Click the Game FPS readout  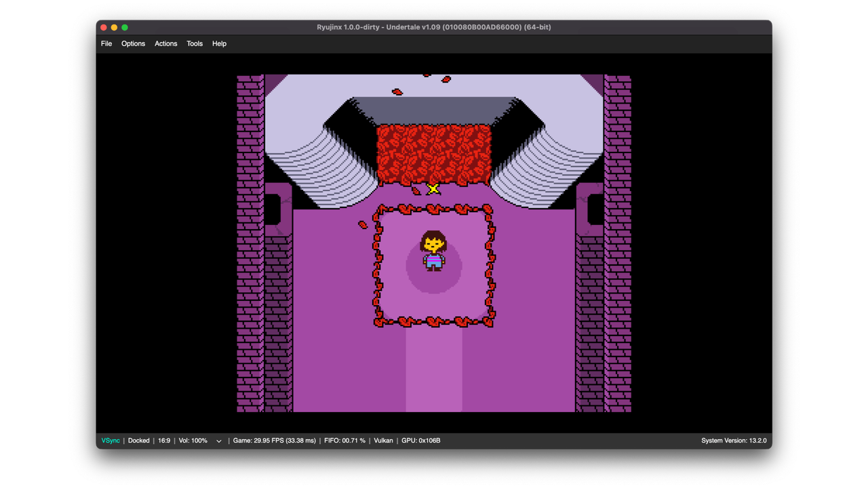pyautogui.click(x=275, y=441)
